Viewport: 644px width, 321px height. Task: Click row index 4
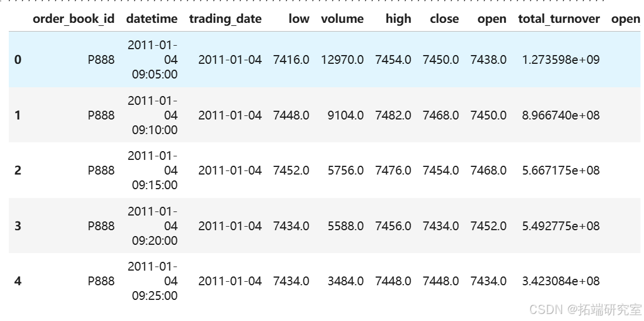(x=18, y=281)
